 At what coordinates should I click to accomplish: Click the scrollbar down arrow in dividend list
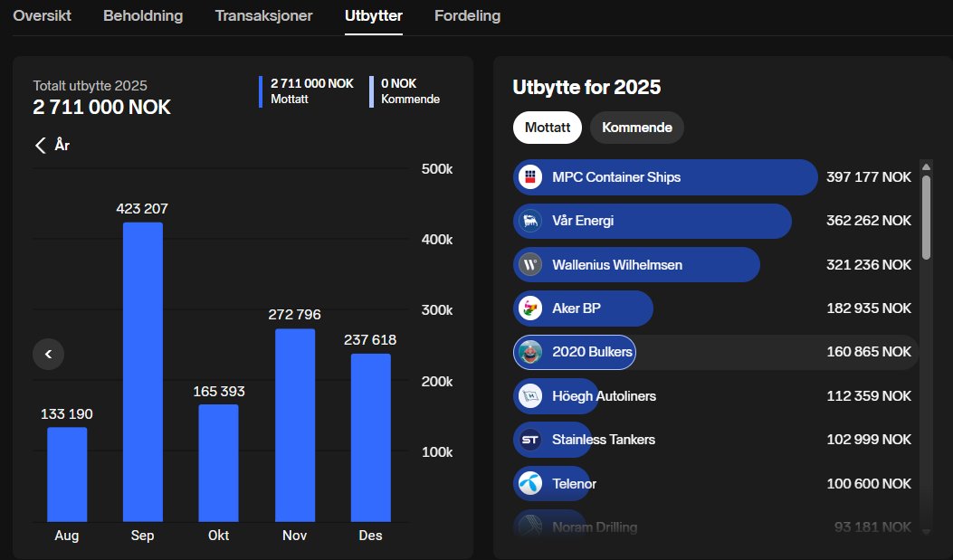coord(926,531)
